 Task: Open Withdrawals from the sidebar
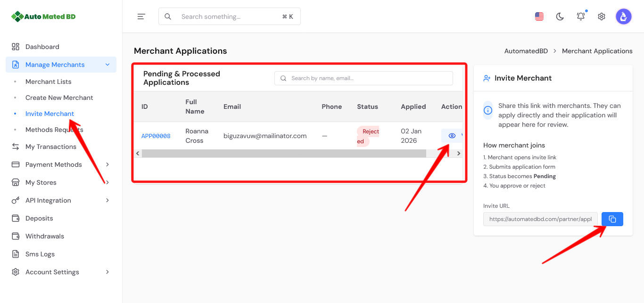click(45, 236)
